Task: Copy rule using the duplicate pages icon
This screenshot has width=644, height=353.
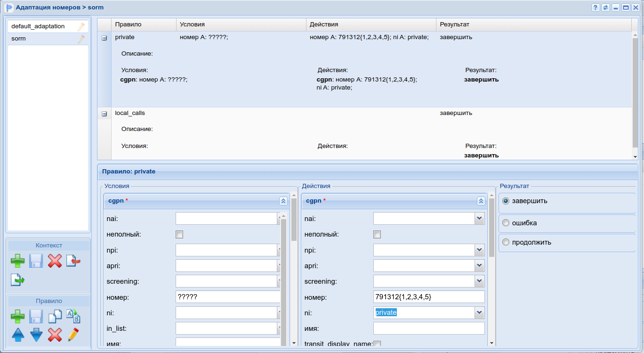Action: point(55,316)
